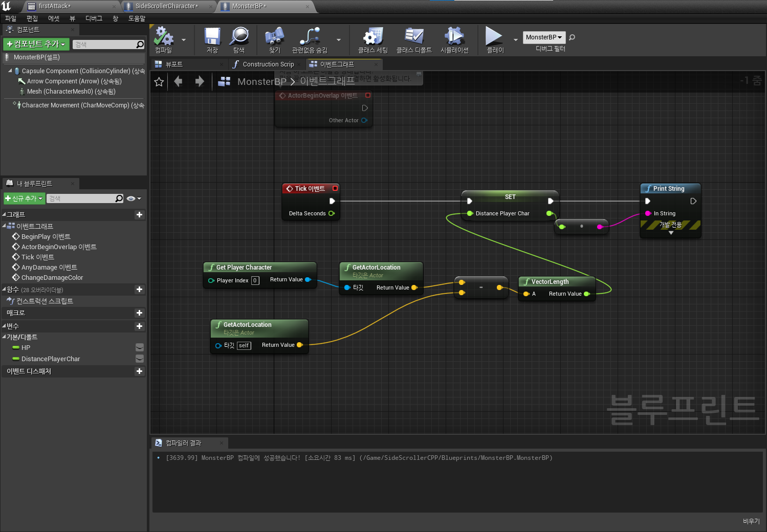Image resolution: width=767 pixels, height=532 pixels.
Task: Click the My Blueprint search input field
Action: pyautogui.click(x=81, y=198)
